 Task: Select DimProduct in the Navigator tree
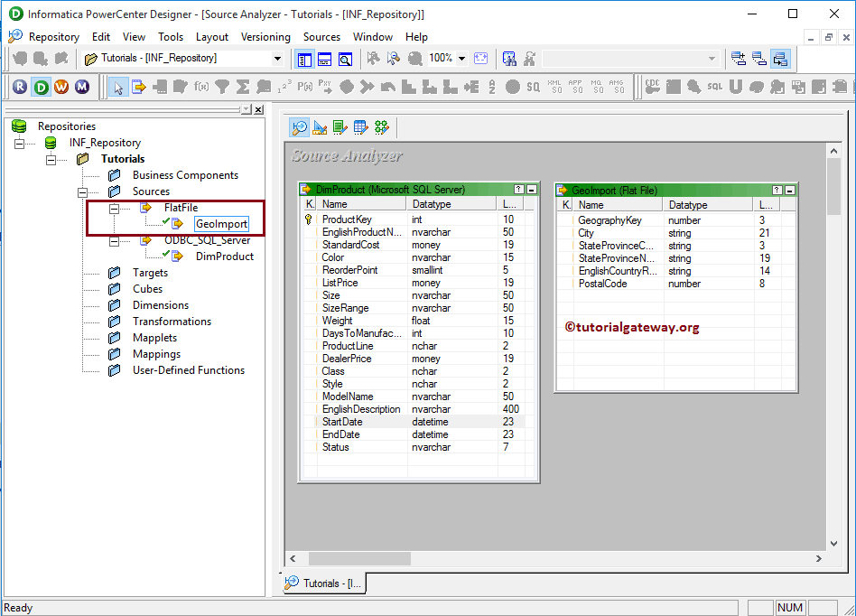click(x=225, y=257)
